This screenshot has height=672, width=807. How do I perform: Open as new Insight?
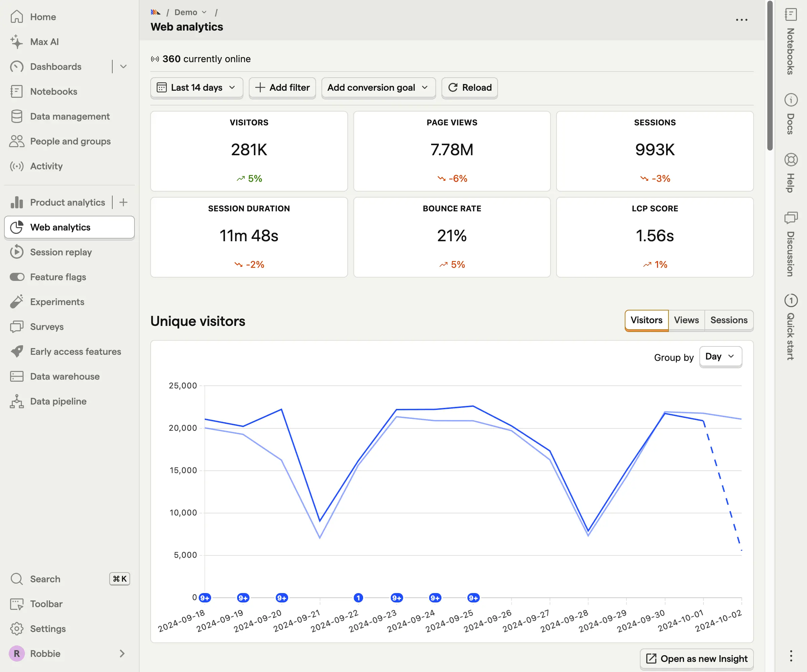tap(696, 659)
